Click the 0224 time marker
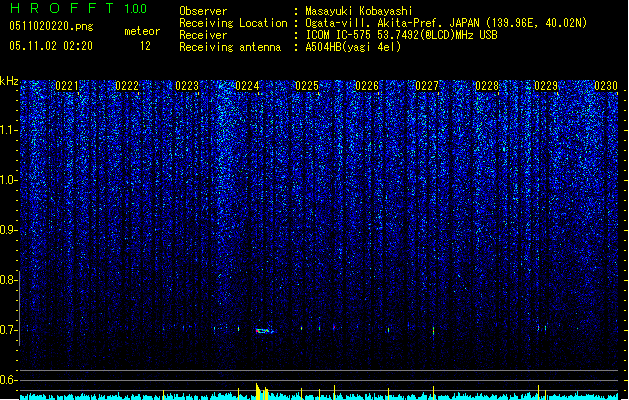 coord(247,86)
